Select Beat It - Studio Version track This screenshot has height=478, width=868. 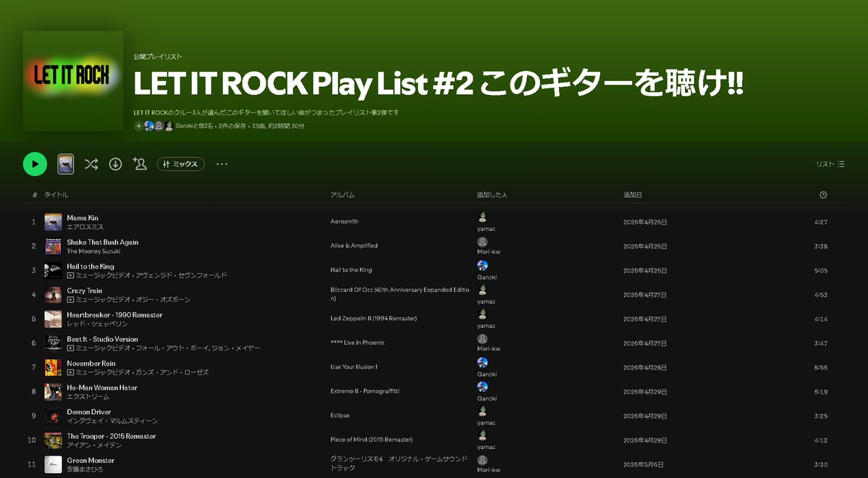point(102,340)
